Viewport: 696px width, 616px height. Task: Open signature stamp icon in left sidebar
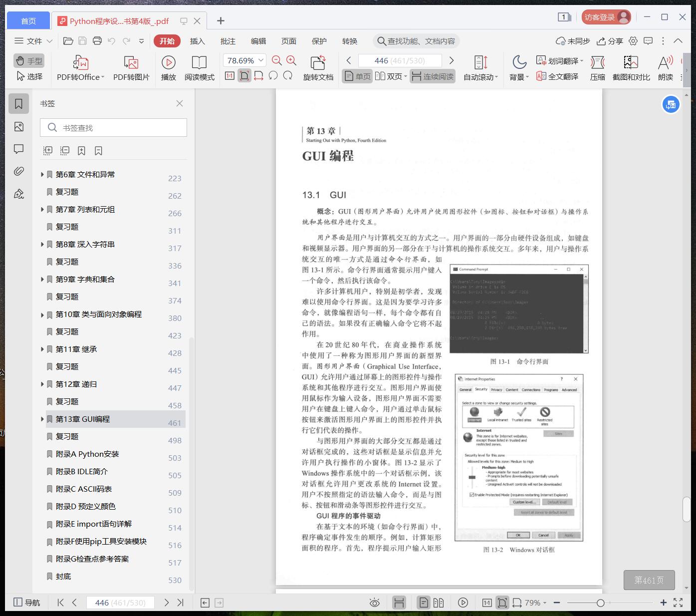[19, 194]
